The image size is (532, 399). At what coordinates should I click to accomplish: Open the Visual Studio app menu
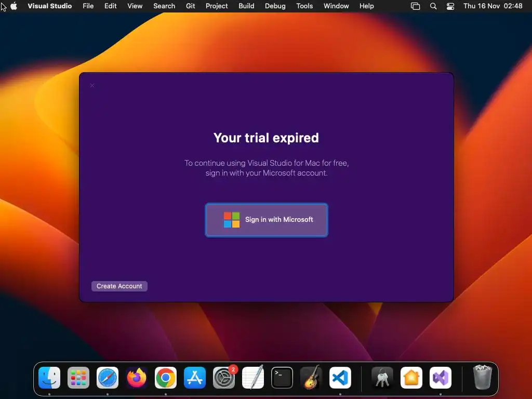pos(49,6)
